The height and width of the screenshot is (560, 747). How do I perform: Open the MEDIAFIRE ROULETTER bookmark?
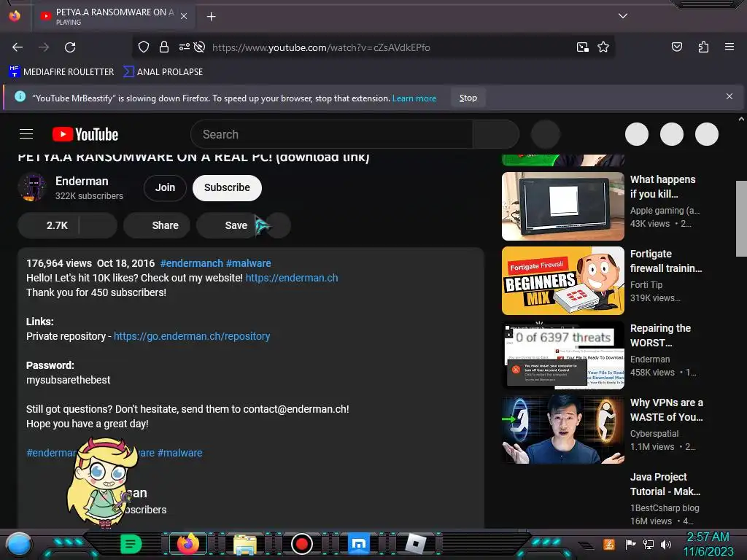[61, 72]
